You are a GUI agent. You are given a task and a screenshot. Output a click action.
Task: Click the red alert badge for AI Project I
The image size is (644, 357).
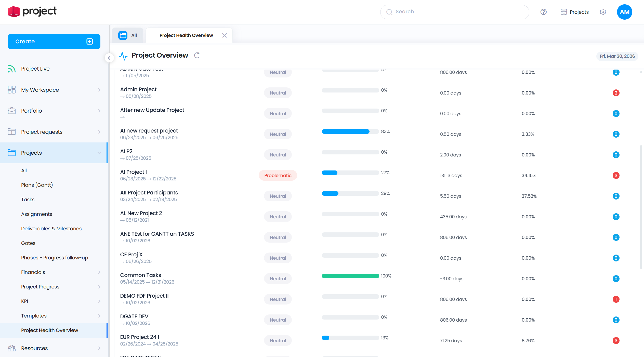[616, 175]
